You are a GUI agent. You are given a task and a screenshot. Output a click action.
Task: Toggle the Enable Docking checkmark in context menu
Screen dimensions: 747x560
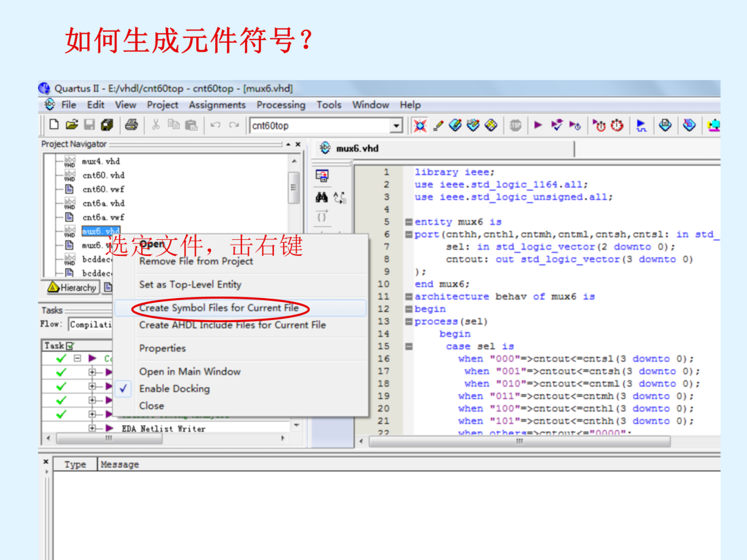[123, 389]
